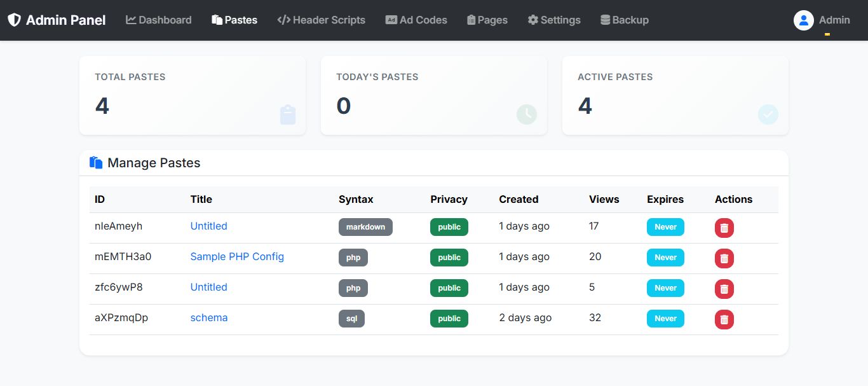Viewport: 868px width, 386px height.
Task: Remove paste zfc6ywP8 using trash icon
Action: point(724,289)
